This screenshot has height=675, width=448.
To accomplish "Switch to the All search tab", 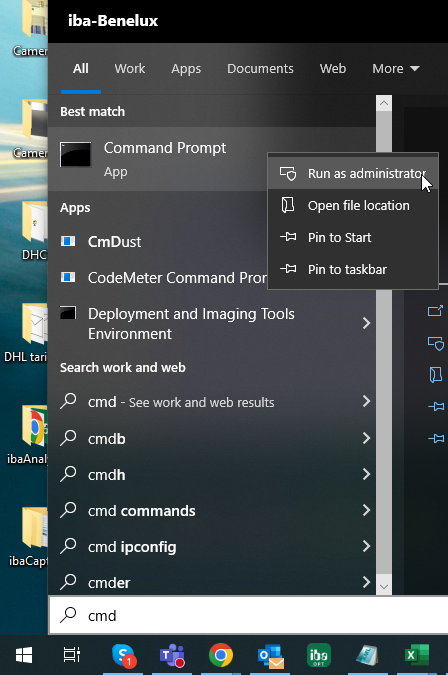I will 80,68.
